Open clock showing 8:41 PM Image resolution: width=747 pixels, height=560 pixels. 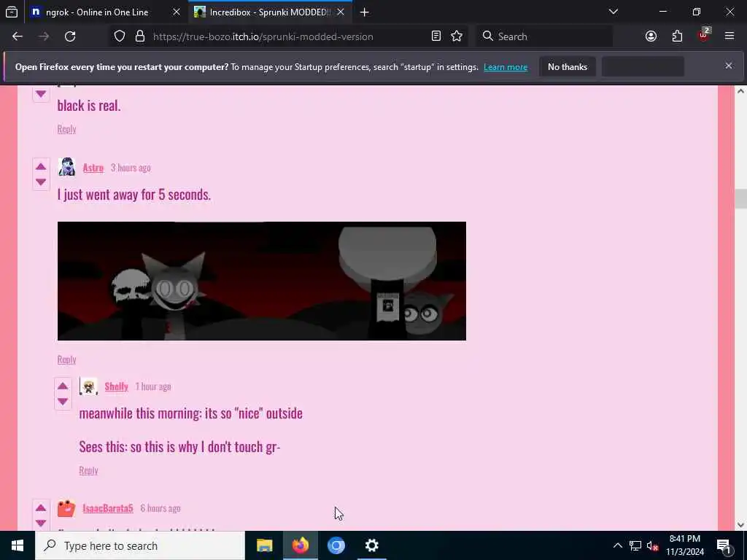[x=684, y=545]
